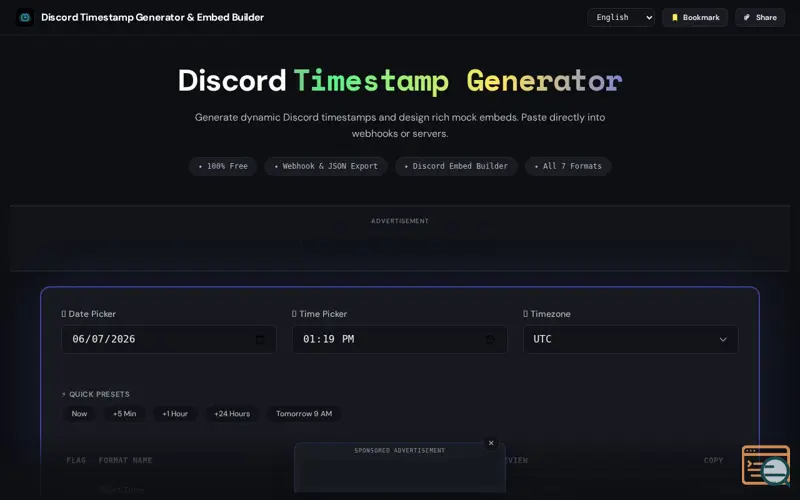Click the time picker field showing 01:19 PM
This screenshot has height=500, width=800.
click(399, 339)
